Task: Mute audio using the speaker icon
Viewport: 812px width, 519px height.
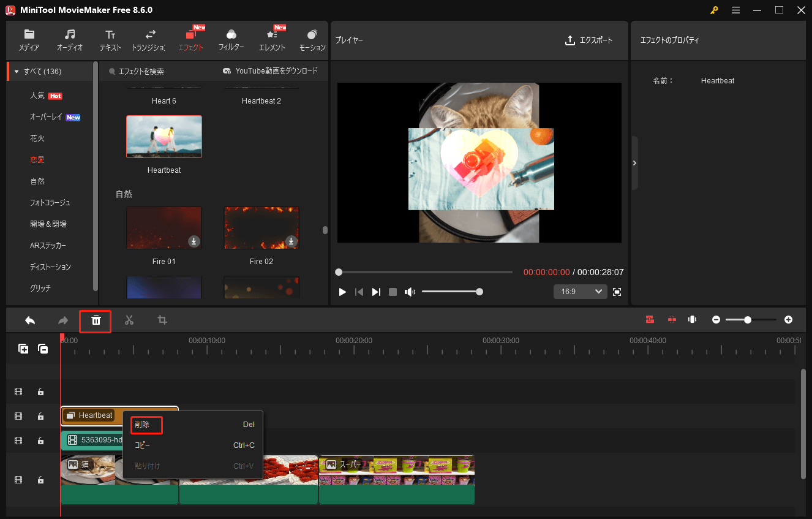Action: click(x=409, y=291)
